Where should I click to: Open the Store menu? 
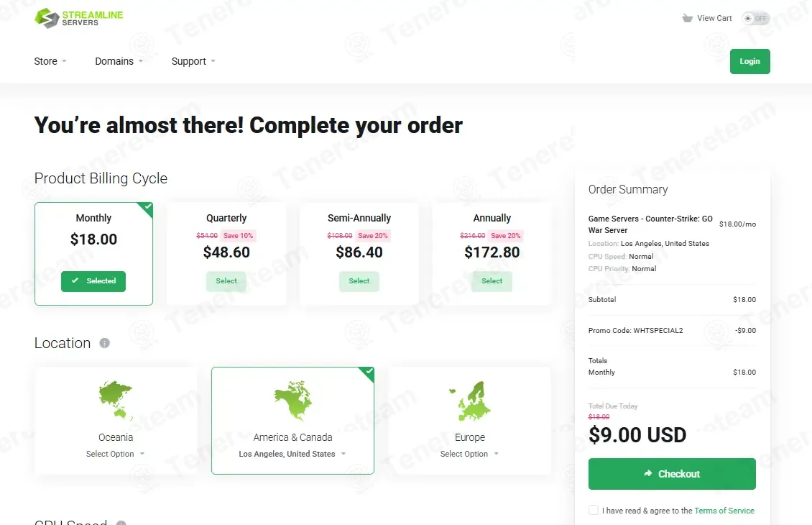tap(50, 61)
